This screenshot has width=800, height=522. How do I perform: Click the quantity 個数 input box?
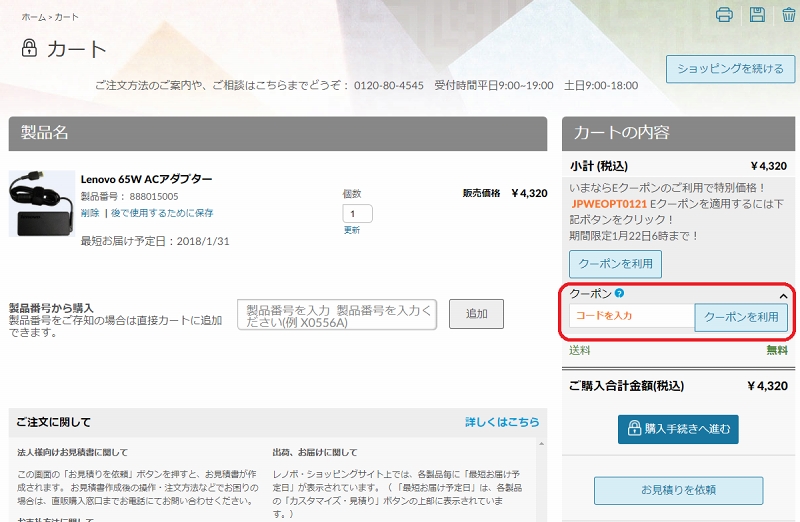(x=357, y=213)
